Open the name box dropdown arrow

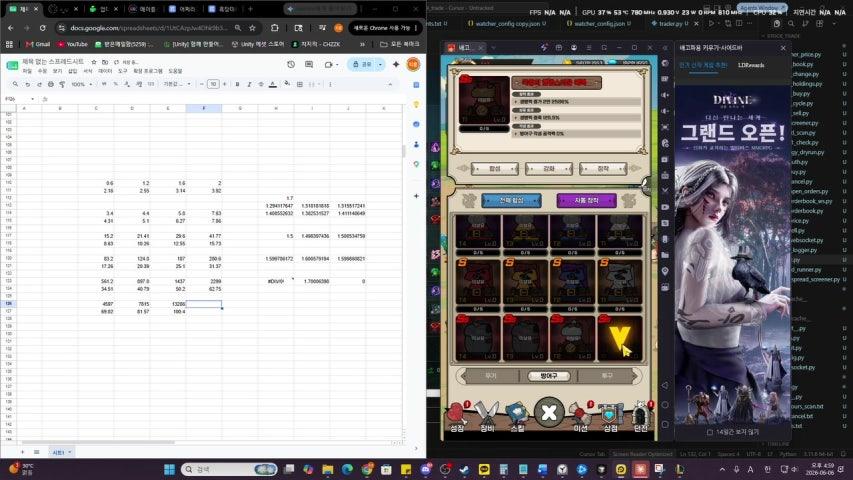tap(33, 99)
